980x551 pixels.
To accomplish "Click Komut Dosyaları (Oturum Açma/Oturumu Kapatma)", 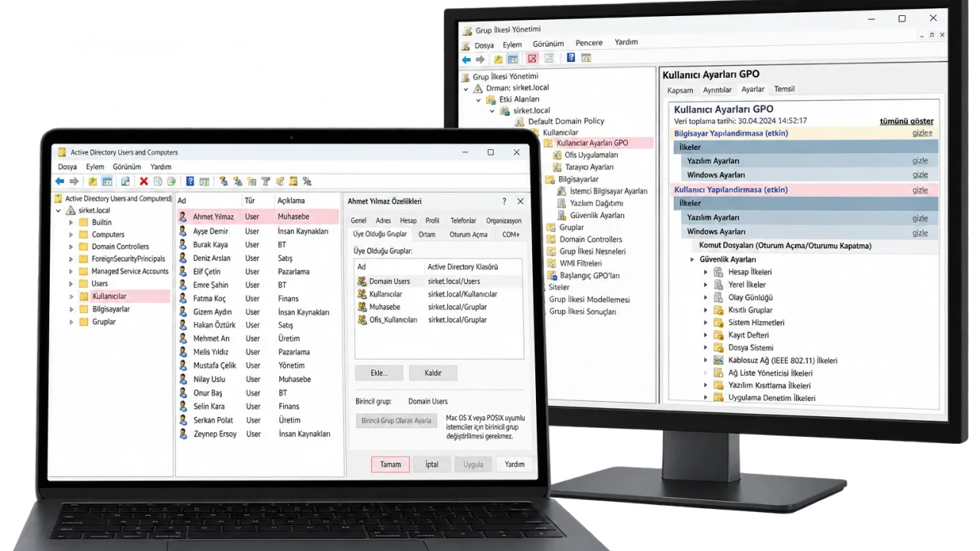I will [x=785, y=246].
